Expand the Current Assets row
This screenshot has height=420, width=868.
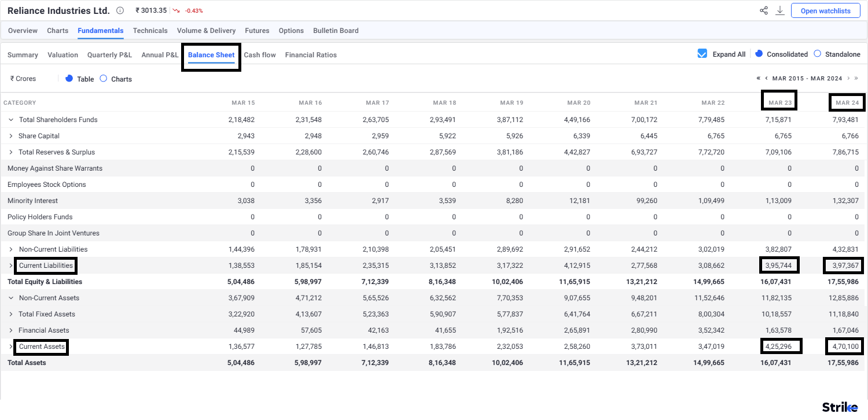pyautogui.click(x=11, y=347)
